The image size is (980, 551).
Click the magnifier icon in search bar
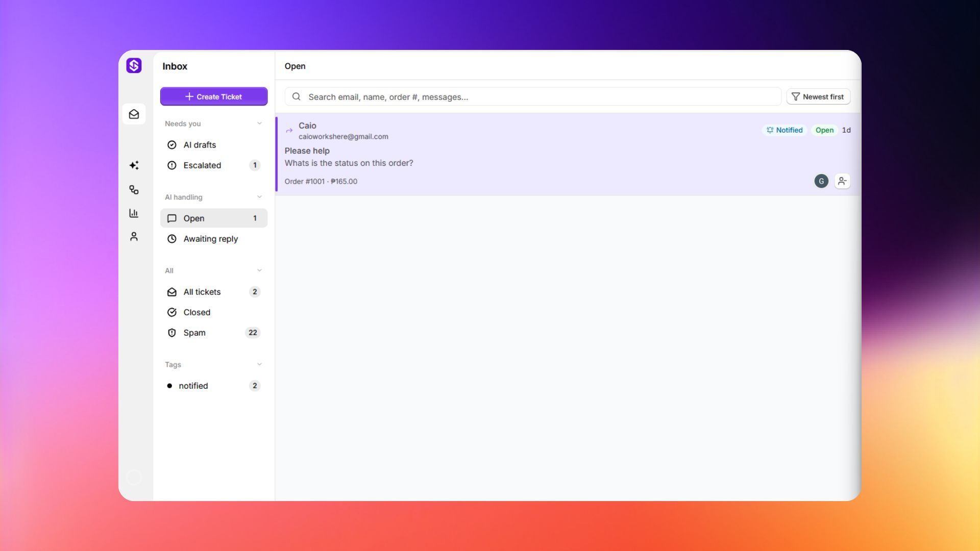(297, 97)
